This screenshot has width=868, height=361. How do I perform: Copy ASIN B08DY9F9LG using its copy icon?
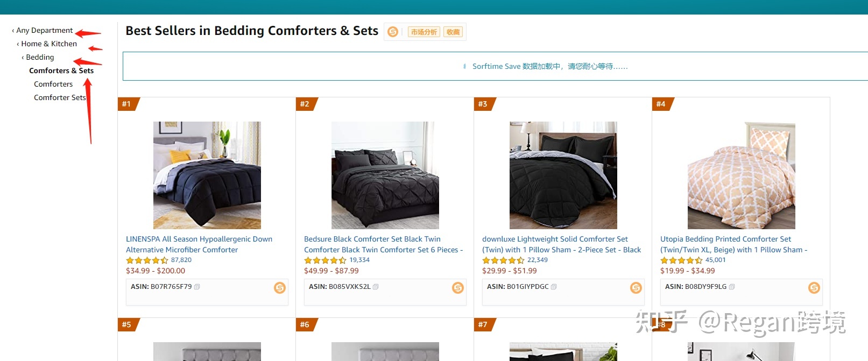point(732,287)
